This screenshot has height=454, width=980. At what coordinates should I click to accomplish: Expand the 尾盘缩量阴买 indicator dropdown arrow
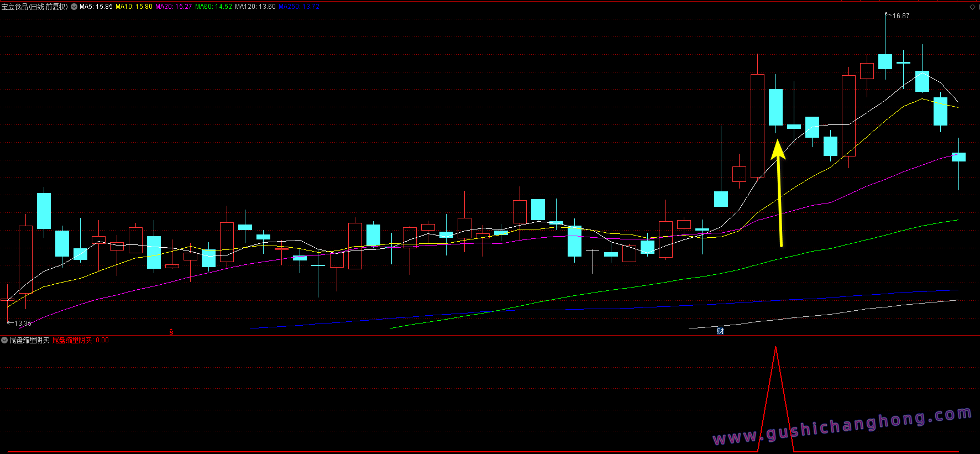[4, 340]
